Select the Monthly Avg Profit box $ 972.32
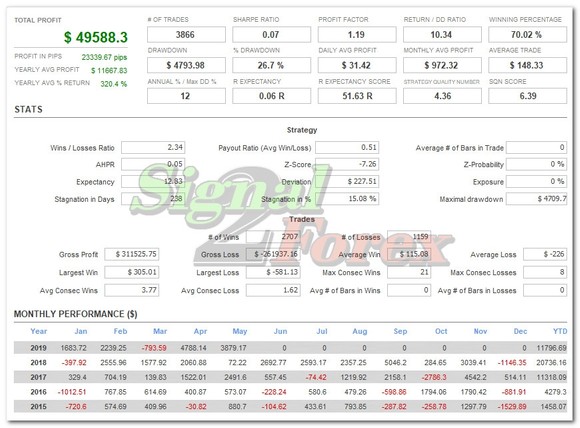Viewport: 580px width, 428px height. tap(442, 65)
